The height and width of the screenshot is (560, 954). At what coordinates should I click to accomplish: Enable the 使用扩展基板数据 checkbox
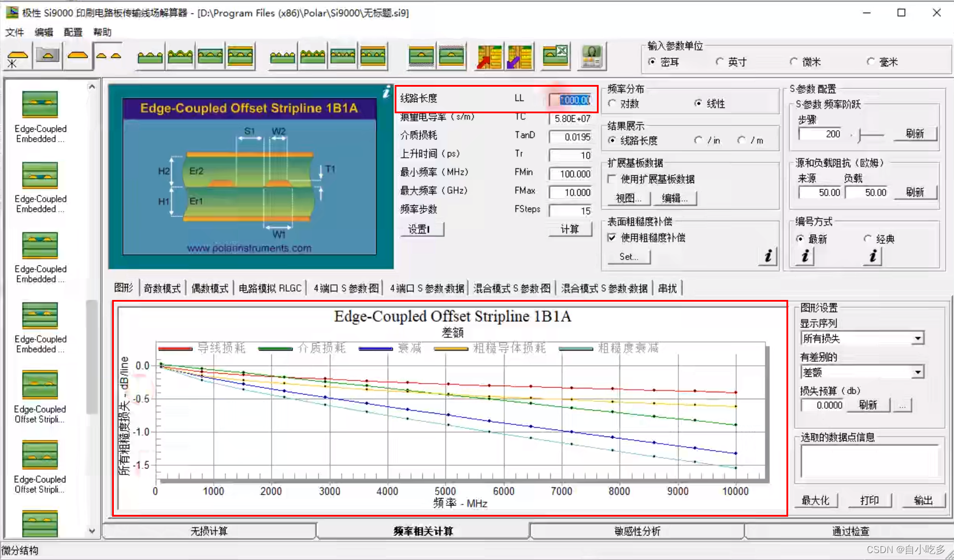612,179
